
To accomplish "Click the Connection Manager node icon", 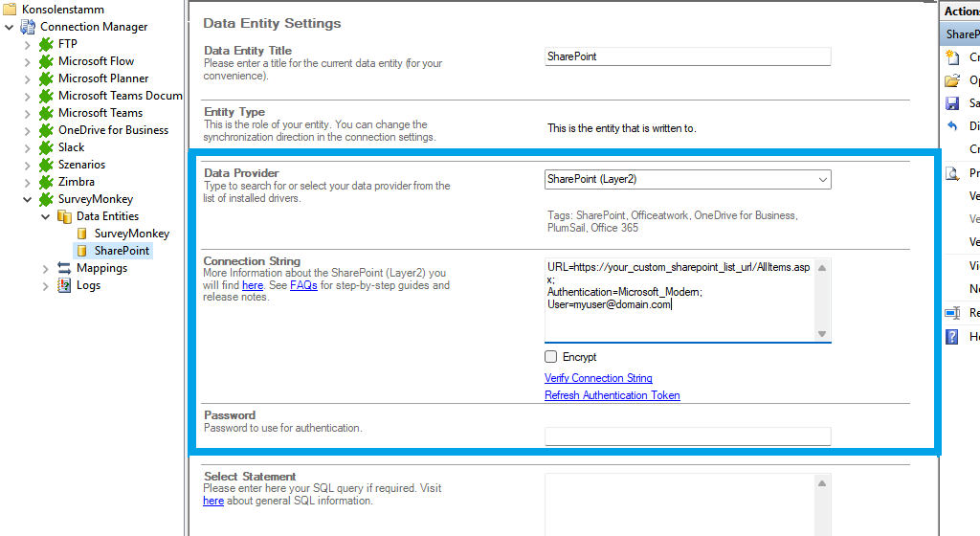I will [x=28, y=27].
